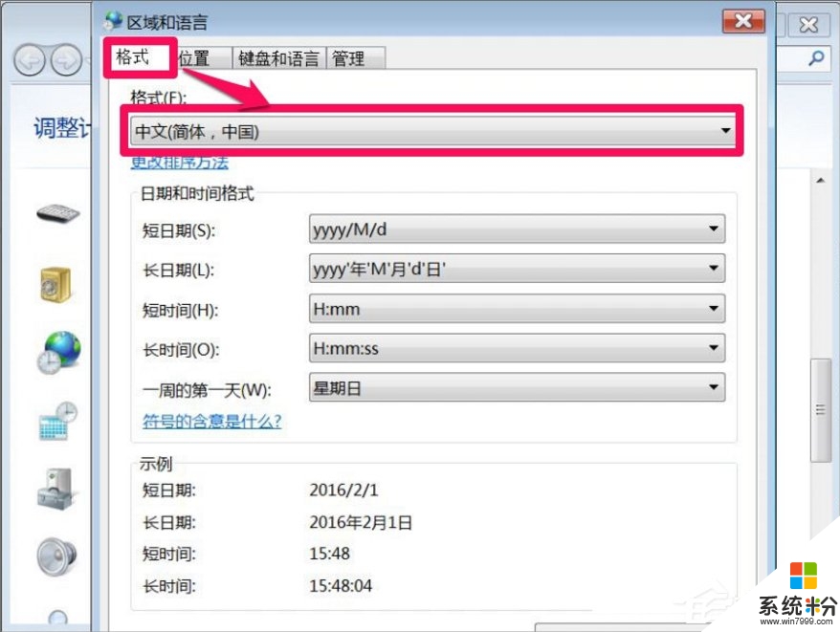Click the Forward arrow in Control Panel window

(66, 59)
